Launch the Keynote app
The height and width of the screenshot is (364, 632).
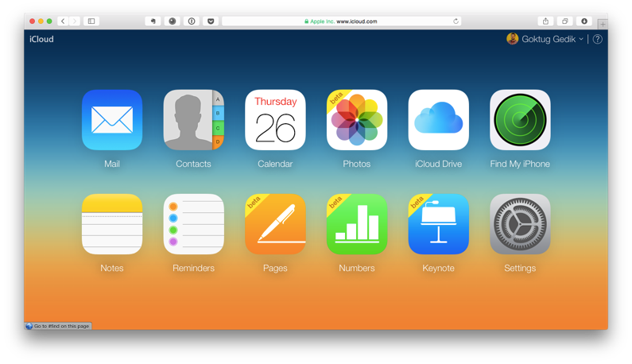(x=438, y=224)
